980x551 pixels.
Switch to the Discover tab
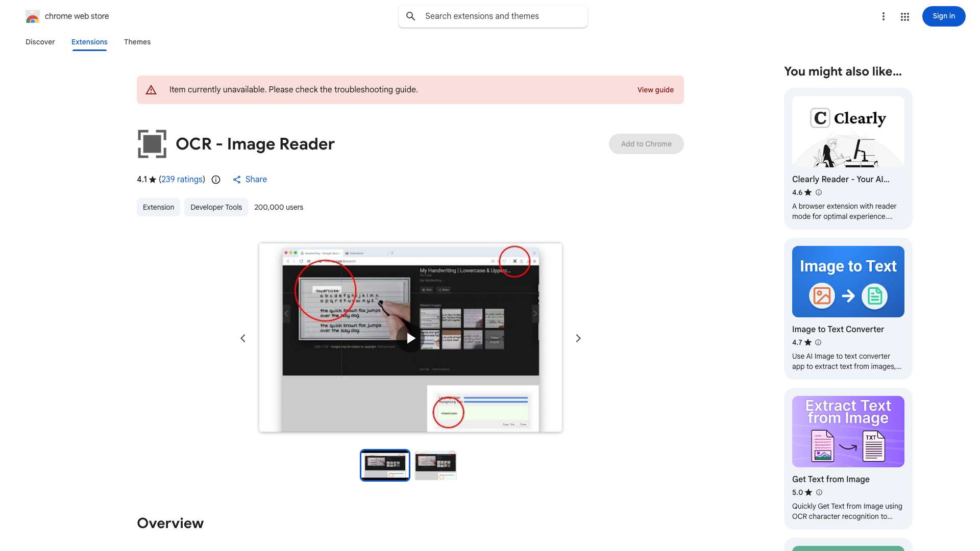point(40,42)
